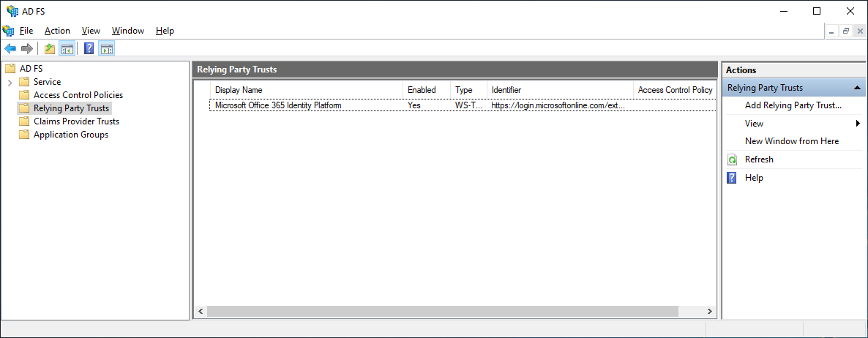
Task: Click the Forward arrow toolbar icon
Action: (26, 49)
